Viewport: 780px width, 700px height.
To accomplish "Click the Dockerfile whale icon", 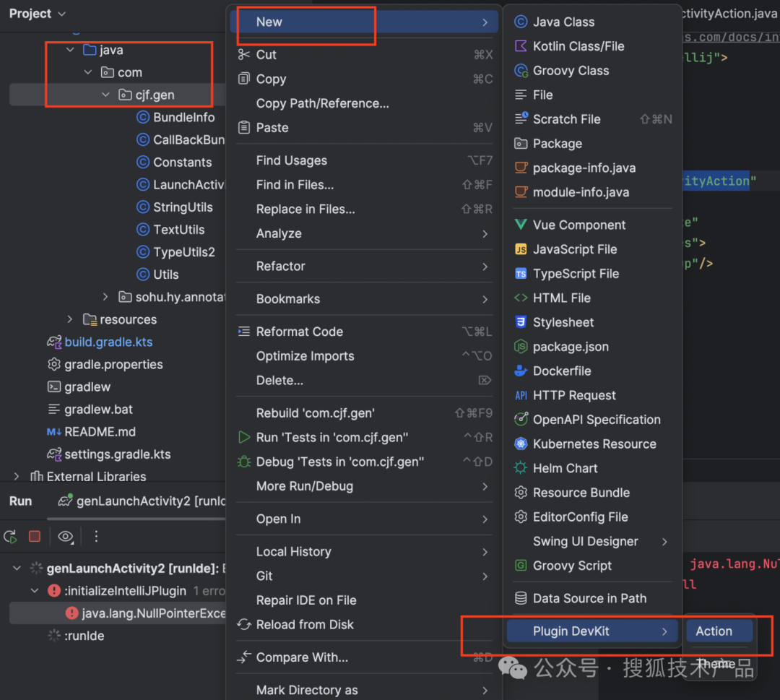I will tap(521, 371).
